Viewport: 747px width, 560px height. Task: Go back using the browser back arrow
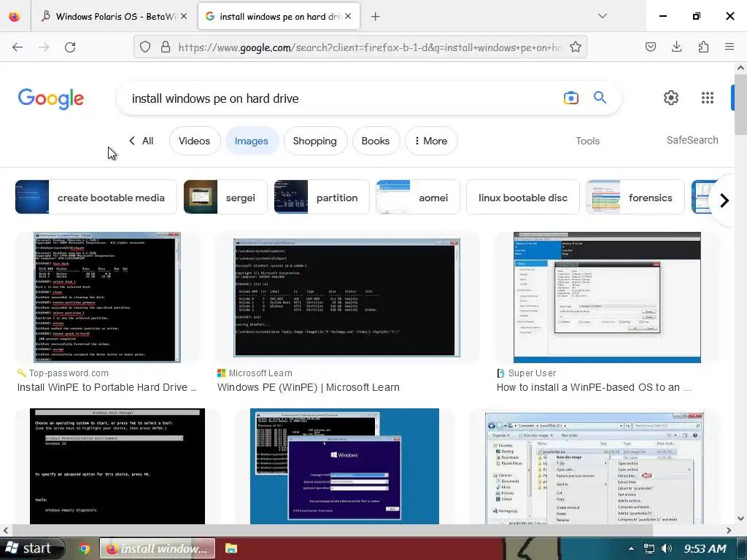point(18,47)
